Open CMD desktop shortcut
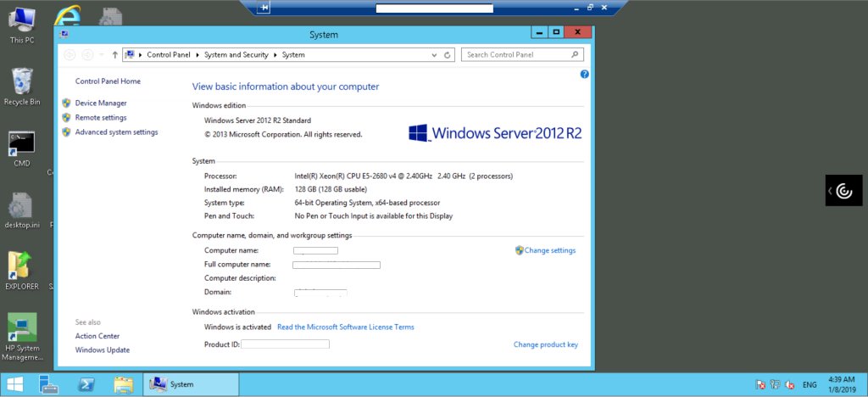The height and width of the screenshot is (397, 868). [x=21, y=148]
